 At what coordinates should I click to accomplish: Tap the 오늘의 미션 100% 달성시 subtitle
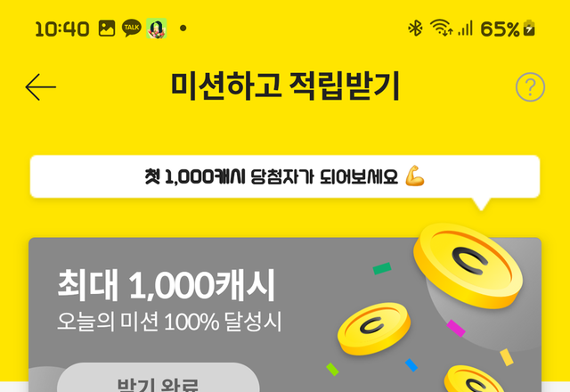click(x=169, y=322)
